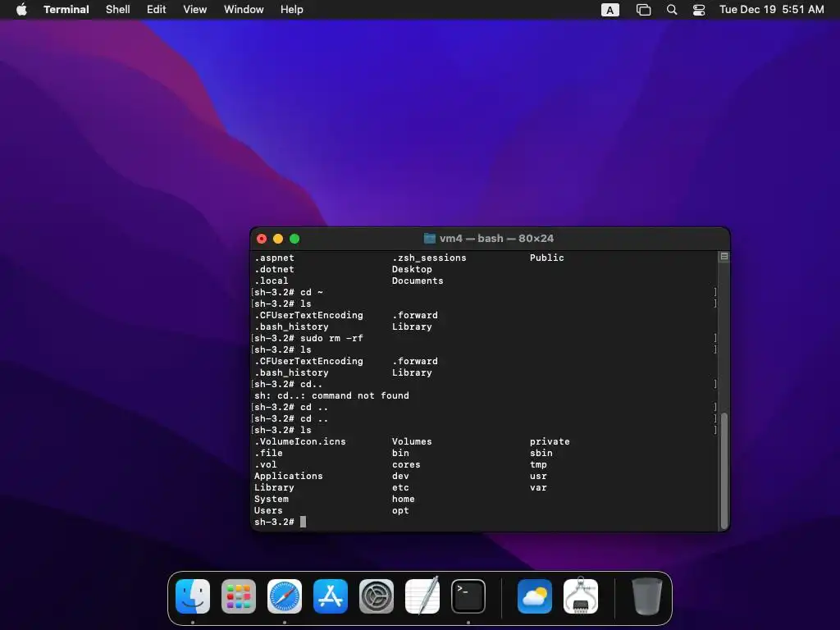Click the Terminal title 'vm4 — bash — 80×24'
Viewport: 840px width, 630px height.
coord(496,239)
